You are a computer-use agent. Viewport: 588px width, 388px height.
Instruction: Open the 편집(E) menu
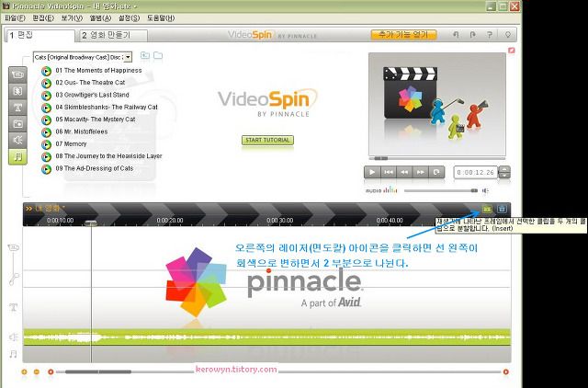pos(43,18)
